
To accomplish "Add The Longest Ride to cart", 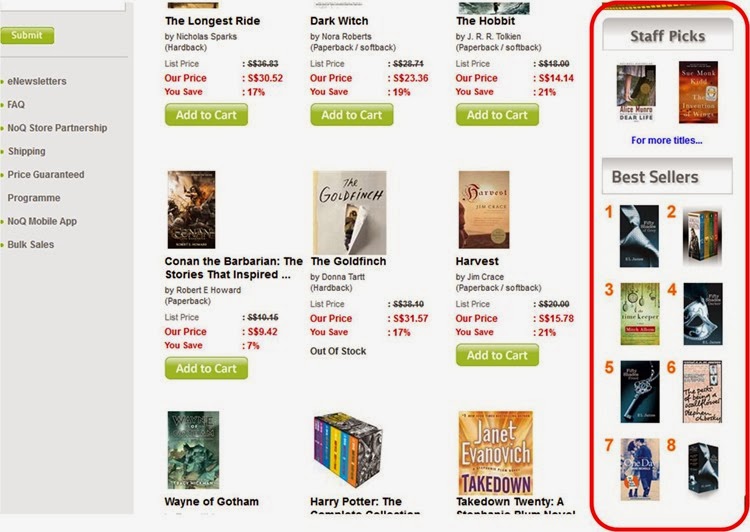I will (x=206, y=115).
